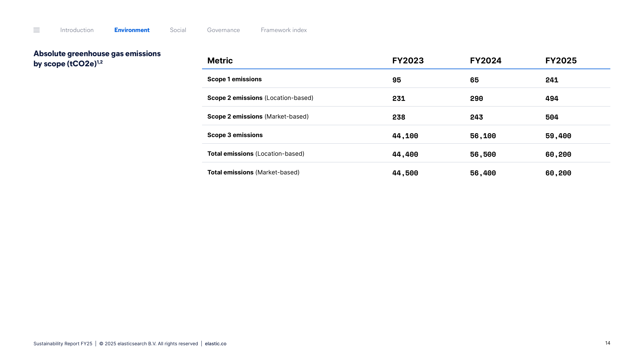Viewport: 644px width, 362px height.
Task: Click the Scope 3 value 56,100
Action: point(483,136)
